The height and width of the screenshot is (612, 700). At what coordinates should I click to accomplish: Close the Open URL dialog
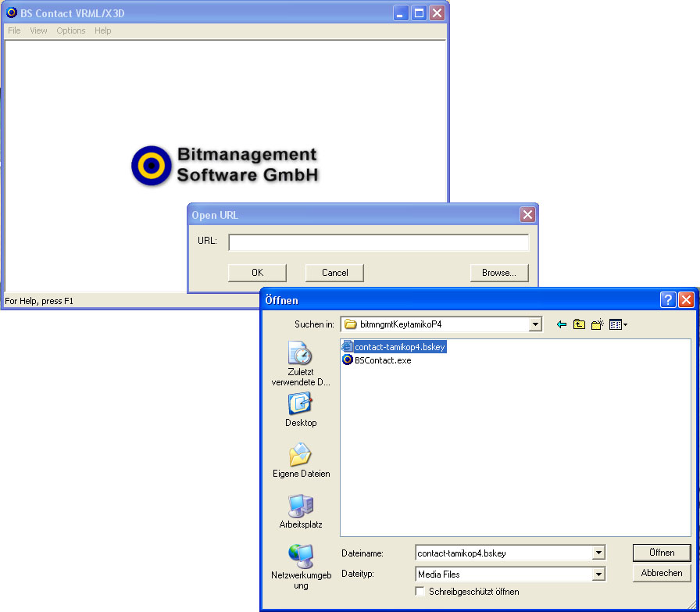[527, 214]
